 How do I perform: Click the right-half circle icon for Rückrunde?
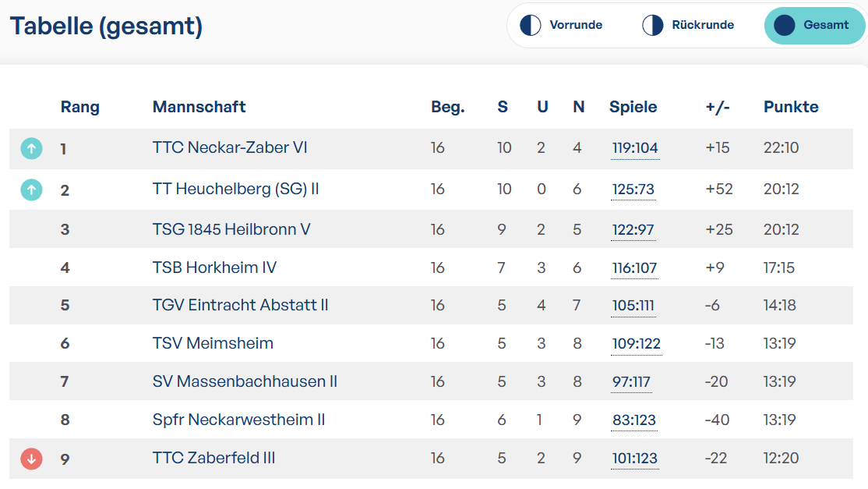click(x=653, y=25)
